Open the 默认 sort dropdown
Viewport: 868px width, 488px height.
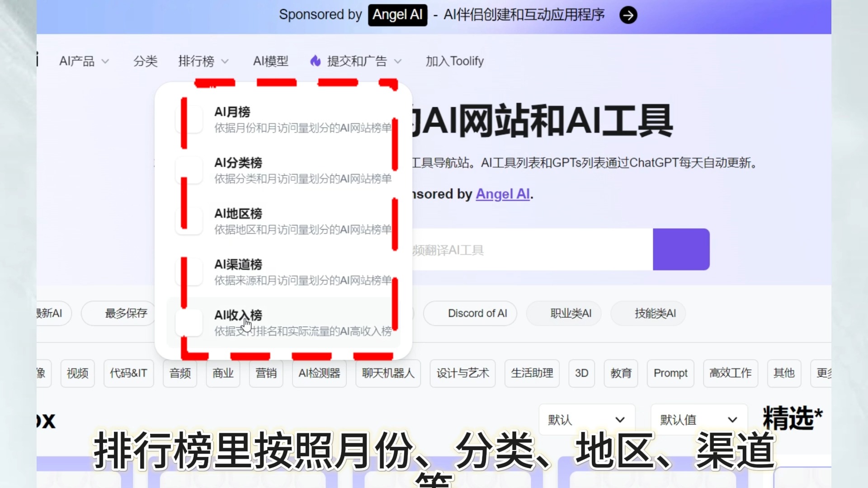click(x=586, y=420)
